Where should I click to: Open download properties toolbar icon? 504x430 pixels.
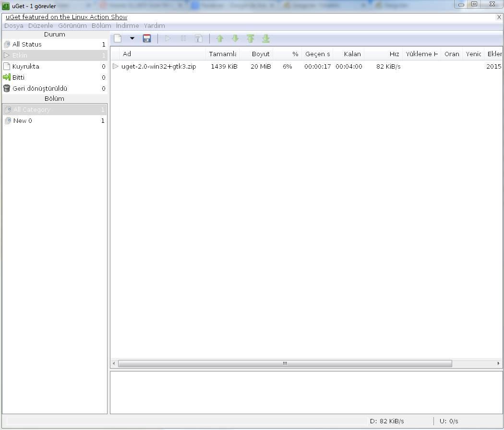199,38
